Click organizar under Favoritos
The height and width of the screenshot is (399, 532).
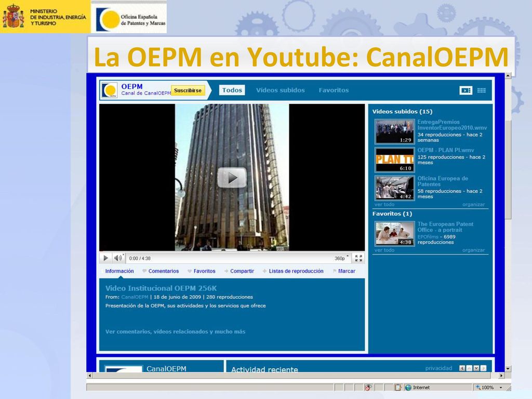[x=473, y=250]
